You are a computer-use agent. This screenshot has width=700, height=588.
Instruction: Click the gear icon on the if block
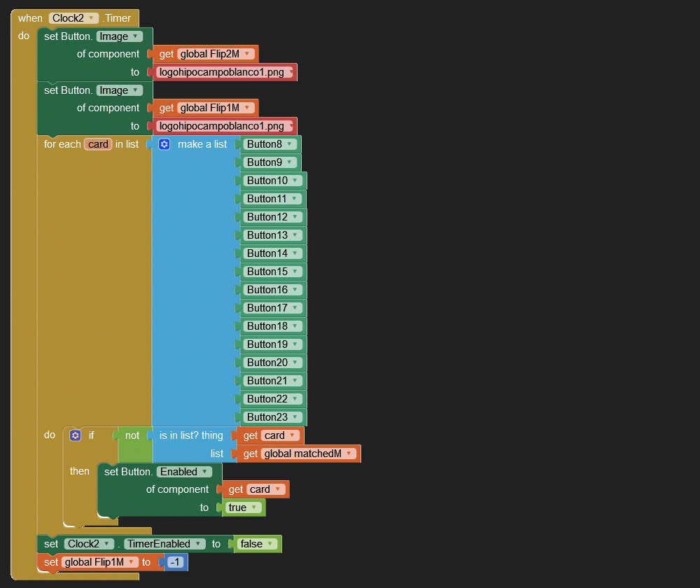coord(76,435)
